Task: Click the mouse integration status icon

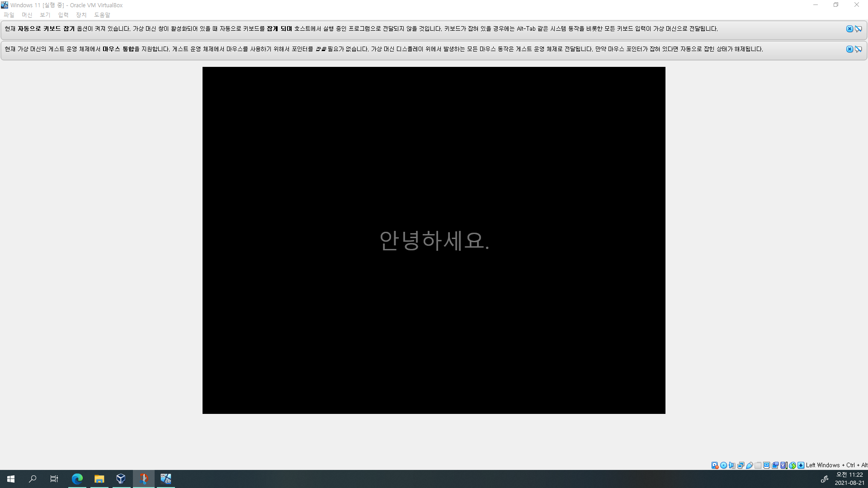Action: pos(793,465)
